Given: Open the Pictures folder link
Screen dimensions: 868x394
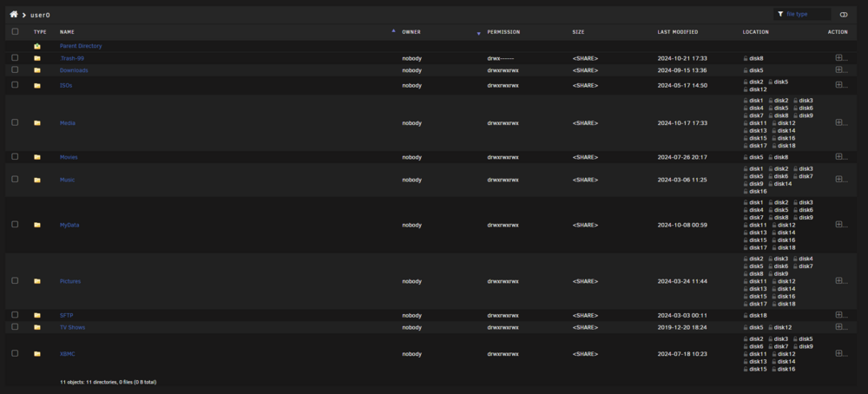Looking at the screenshot, I should click(x=70, y=281).
